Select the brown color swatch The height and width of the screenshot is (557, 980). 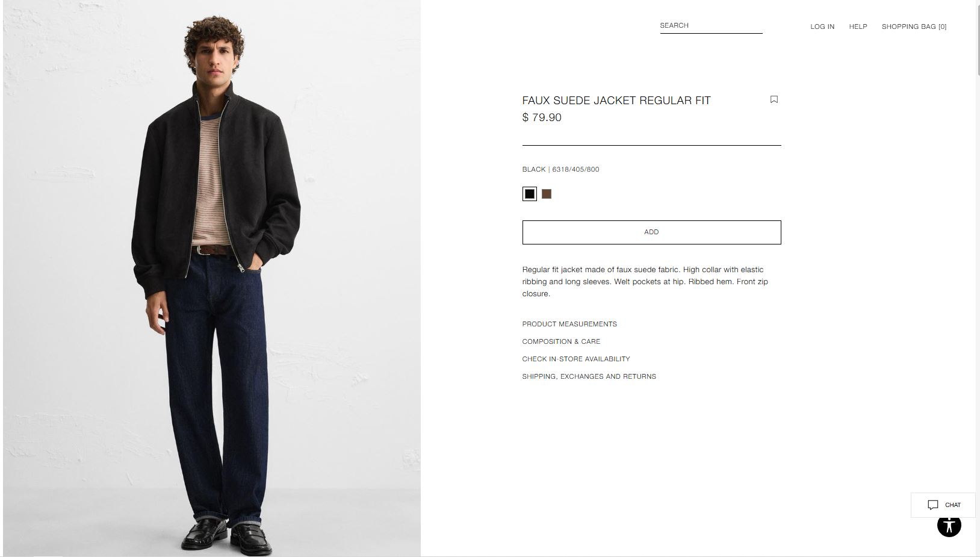[547, 194]
